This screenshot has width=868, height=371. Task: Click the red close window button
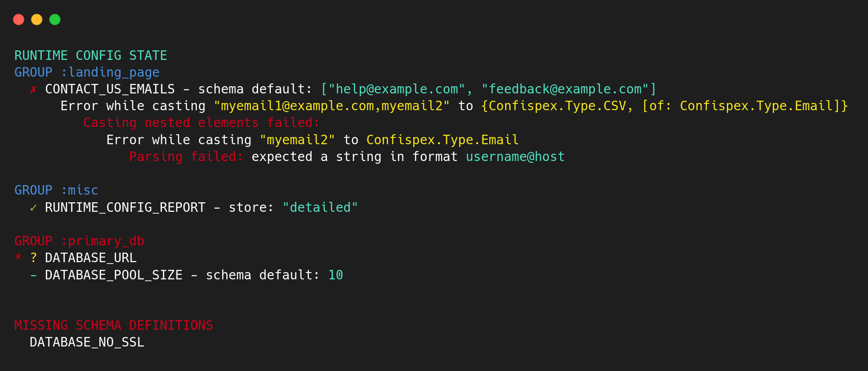point(19,20)
